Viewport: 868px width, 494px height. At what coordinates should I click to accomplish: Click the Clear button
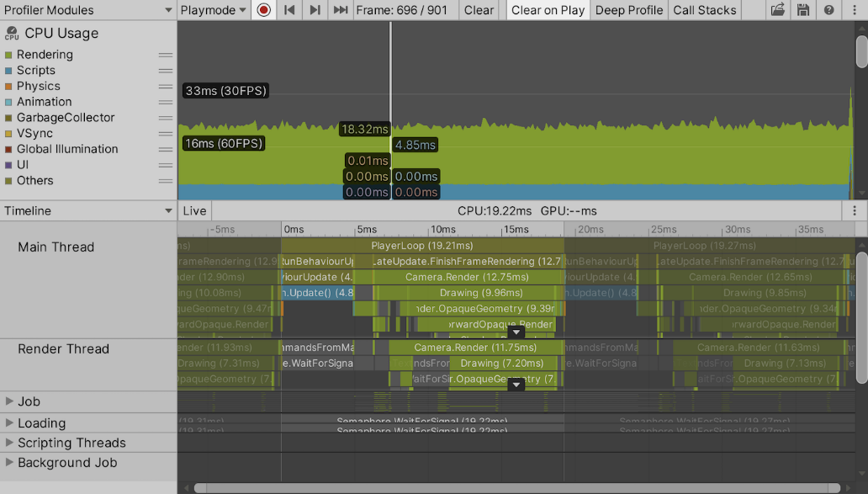click(479, 10)
